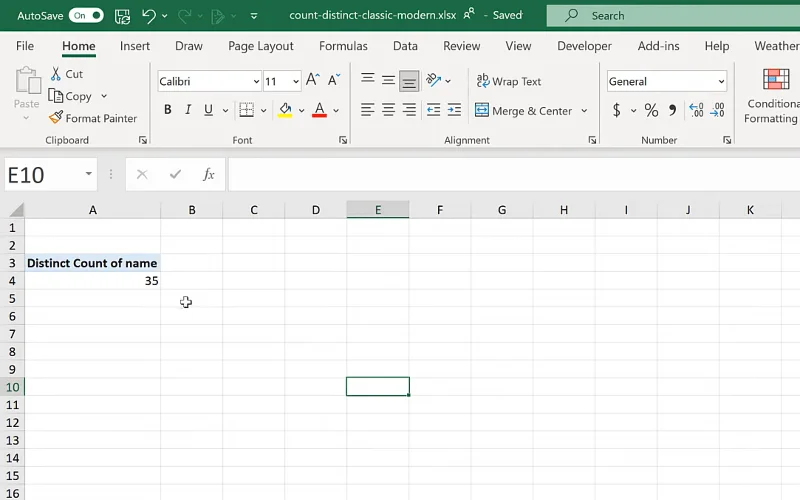Open Conditional Formatting
Image resolution: width=800 pixels, height=500 pixels.
coord(771,96)
